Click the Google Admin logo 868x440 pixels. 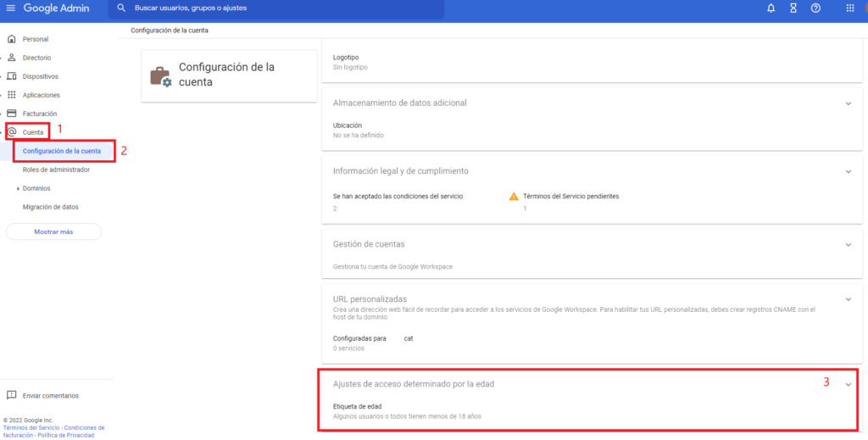(x=56, y=8)
